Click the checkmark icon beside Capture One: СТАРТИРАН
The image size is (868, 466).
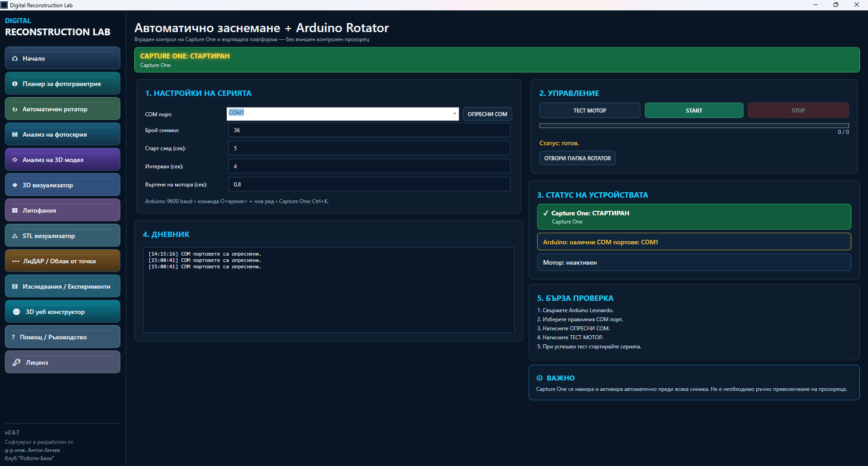546,213
